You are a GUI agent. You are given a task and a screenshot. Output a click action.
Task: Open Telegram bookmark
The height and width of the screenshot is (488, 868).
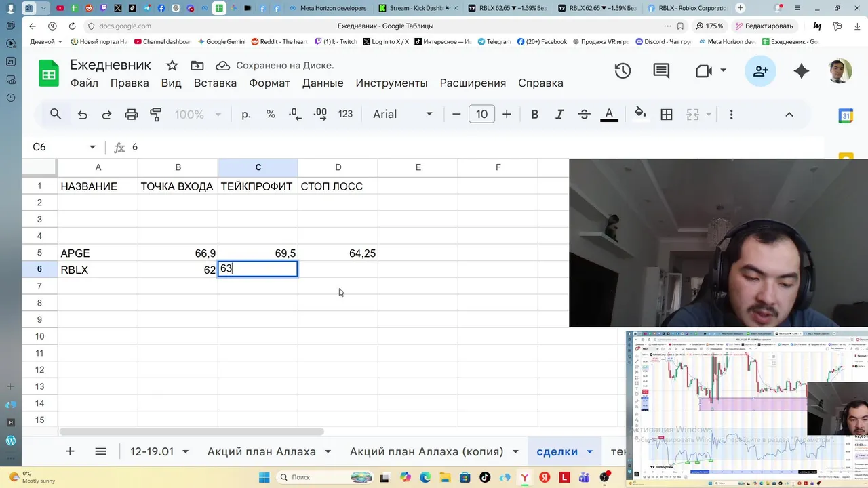coord(494,41)
